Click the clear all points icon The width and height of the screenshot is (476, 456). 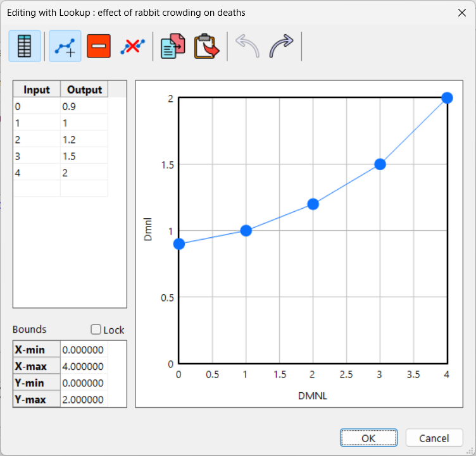(132, 46)
